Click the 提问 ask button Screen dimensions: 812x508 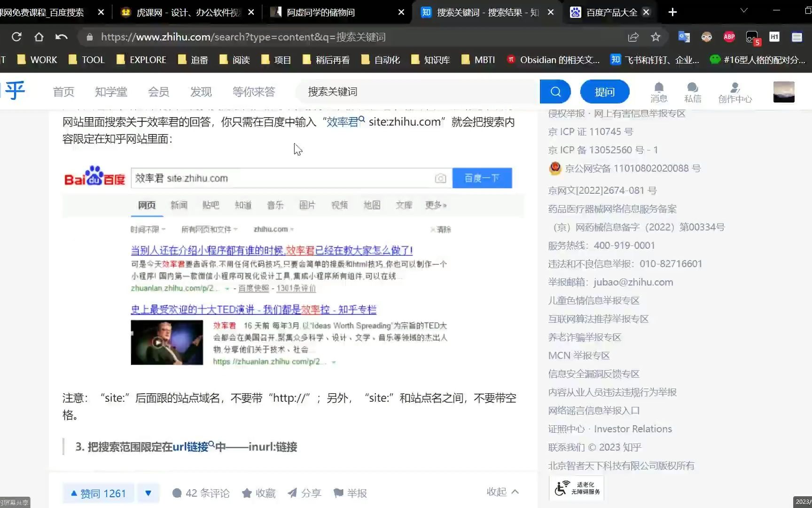tap(605, 92)
